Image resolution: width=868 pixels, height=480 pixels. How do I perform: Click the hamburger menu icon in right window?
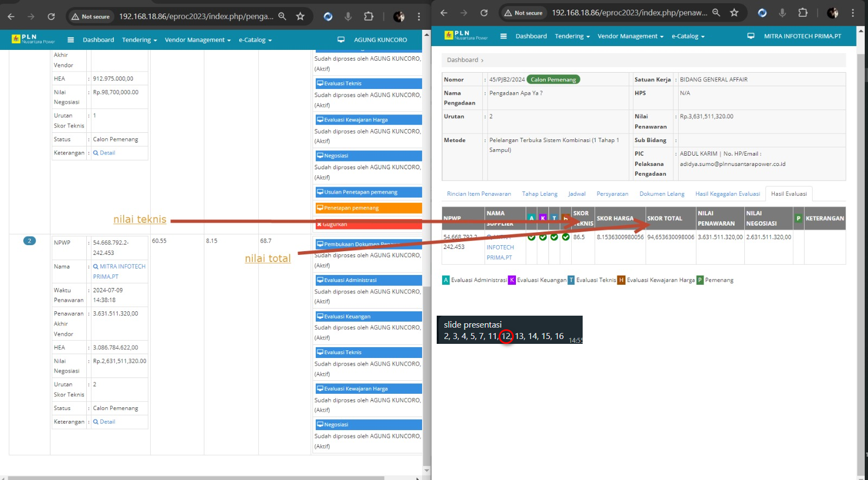503,36
